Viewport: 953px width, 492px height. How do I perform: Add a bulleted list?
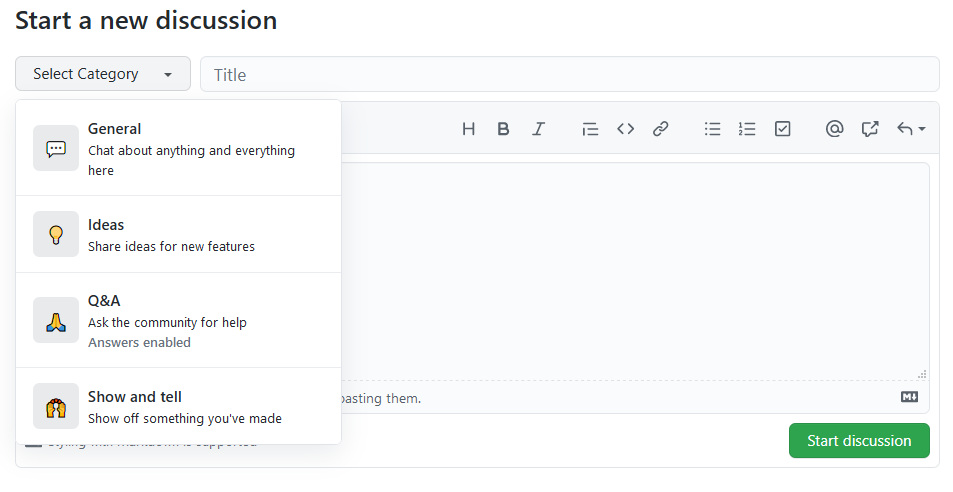pos(712,129)
